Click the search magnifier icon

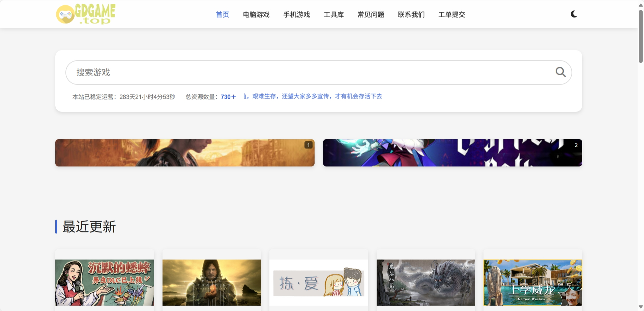tap(560, 72)
